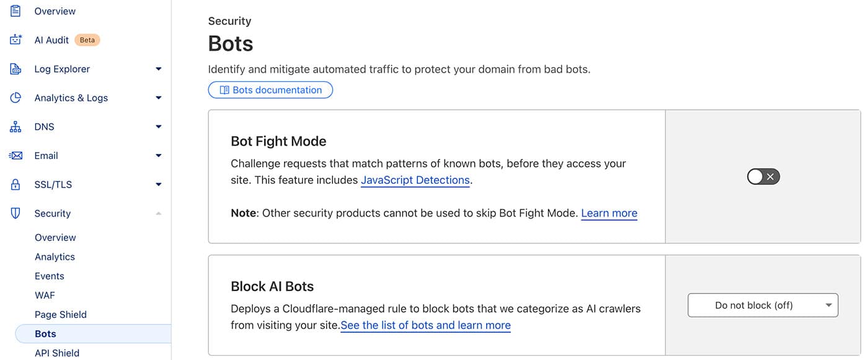Open Log Explorer via its document icon
Screen dimensions: 868x360
pyautogui.click(x=15, y=68)
